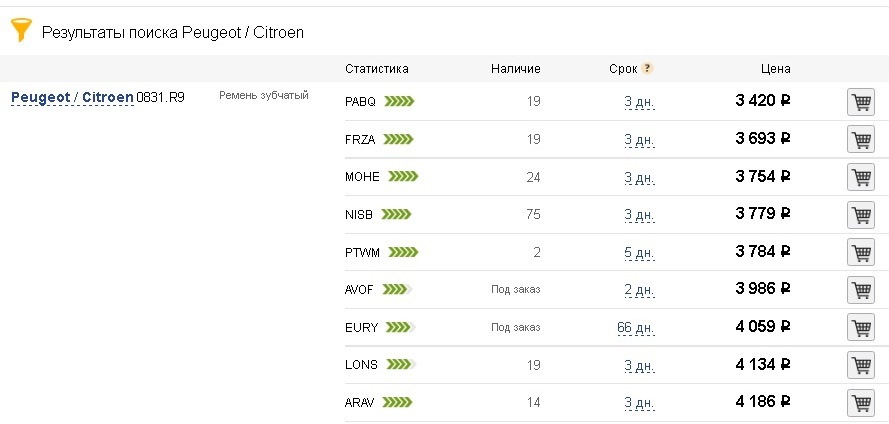889x424 pixels.
Task: Click the 5 дн. delivery term for PTWM
Action: click(639, 253)
